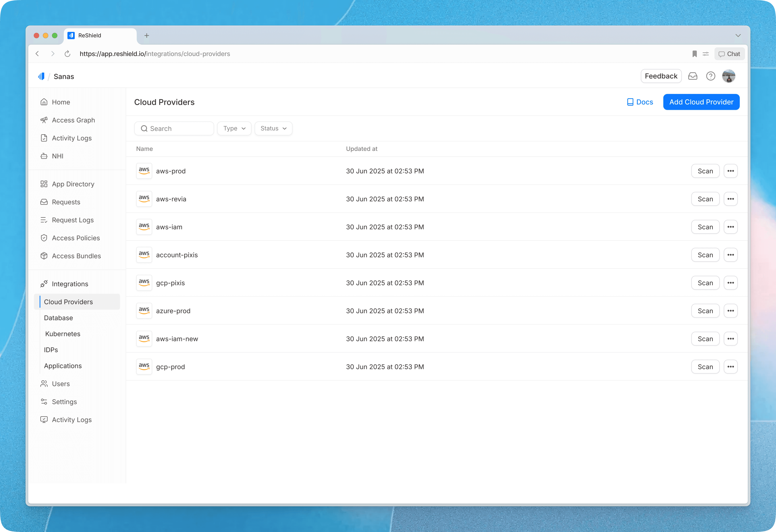Screen dimensions: 776x532
Task: Go to Kubernetes integrations item
Action: 63,334
